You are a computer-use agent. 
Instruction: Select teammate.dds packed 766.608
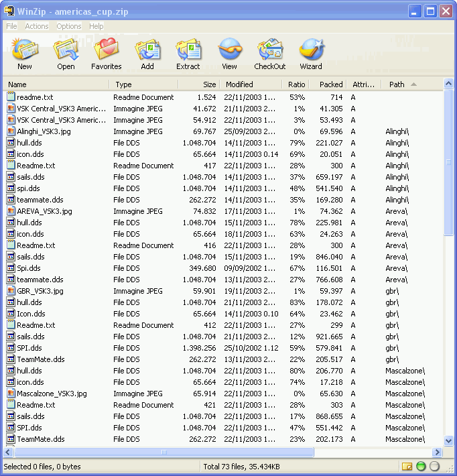[x=40, y=280]
